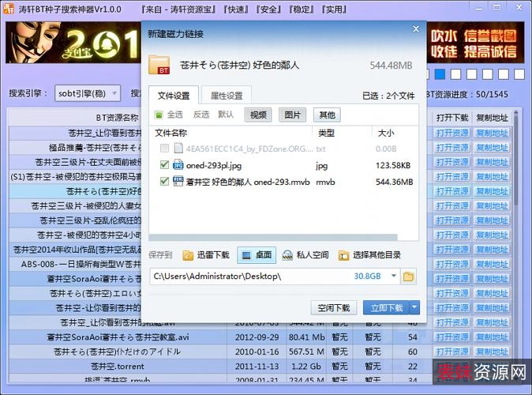The width and height of the screenshot is (532, 395).
Task: Minimize the 涛轩BT种子搜索神器 window
Action: (479, 8)
